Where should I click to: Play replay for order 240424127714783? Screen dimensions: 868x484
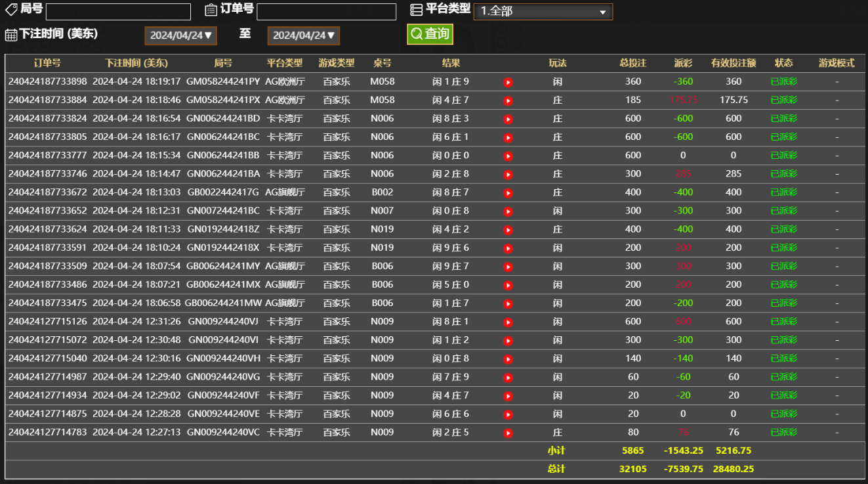click(x=508, y=433)
